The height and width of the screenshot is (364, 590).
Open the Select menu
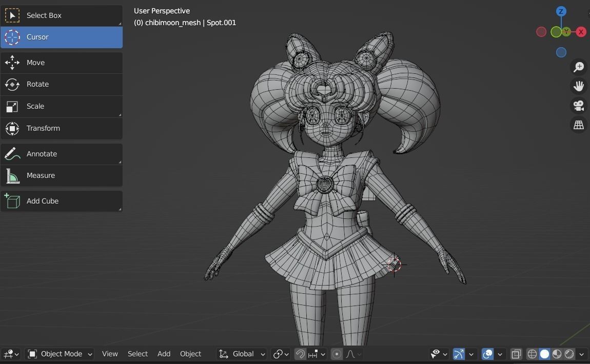[x=137, y=354]
